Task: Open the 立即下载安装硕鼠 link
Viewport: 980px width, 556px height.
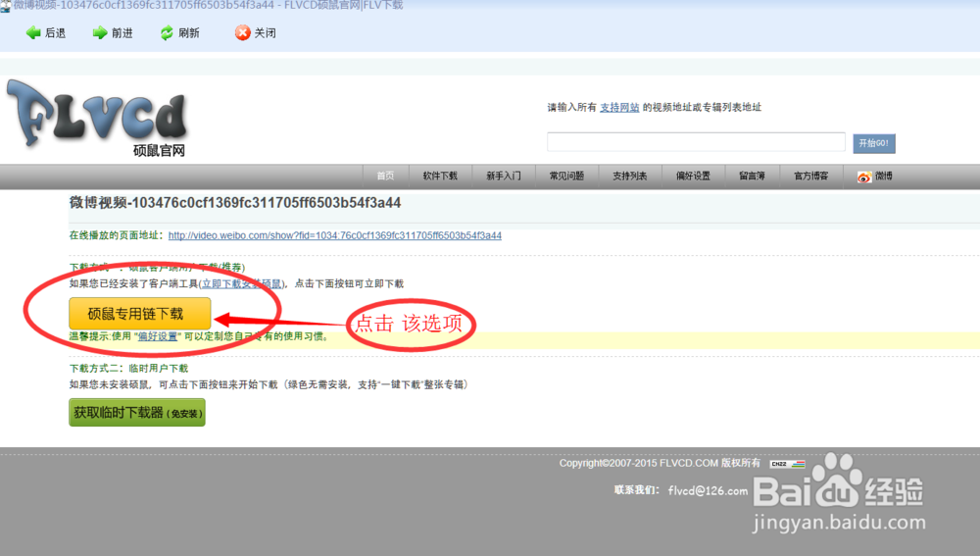Action: [x=241, y=284]
